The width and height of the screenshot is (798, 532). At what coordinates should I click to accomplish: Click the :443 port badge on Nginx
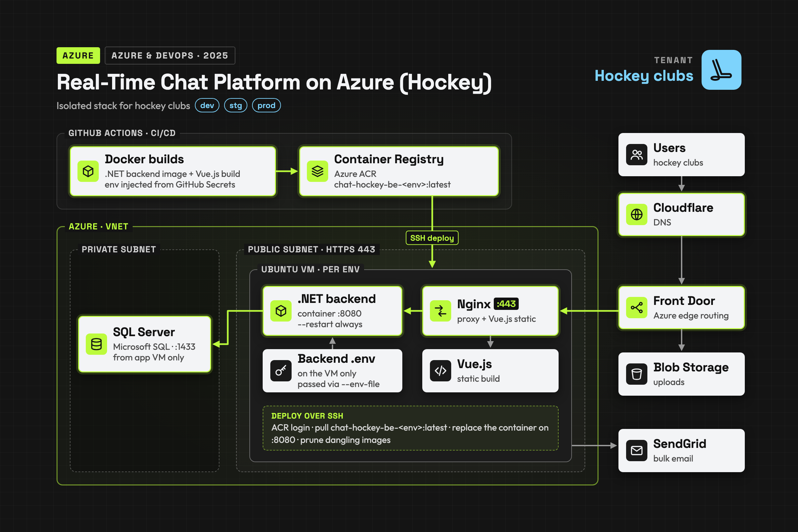pyautogui.click(x=506, y=304)
